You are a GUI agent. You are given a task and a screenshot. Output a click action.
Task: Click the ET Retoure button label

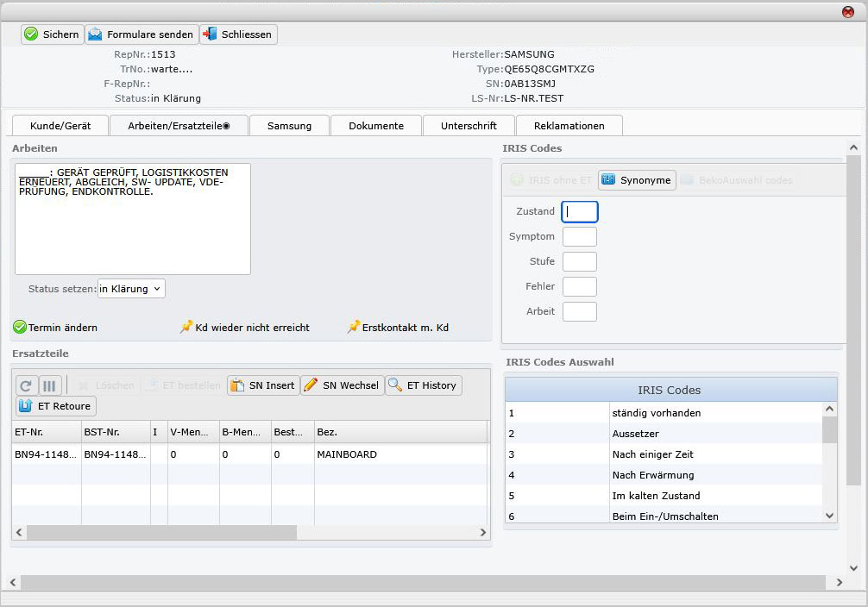point(64,406)
